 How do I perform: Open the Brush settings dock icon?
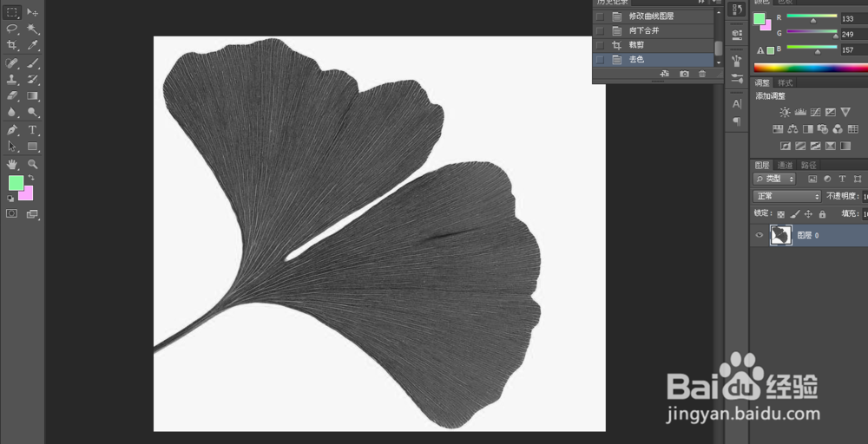tap(737, 78)
